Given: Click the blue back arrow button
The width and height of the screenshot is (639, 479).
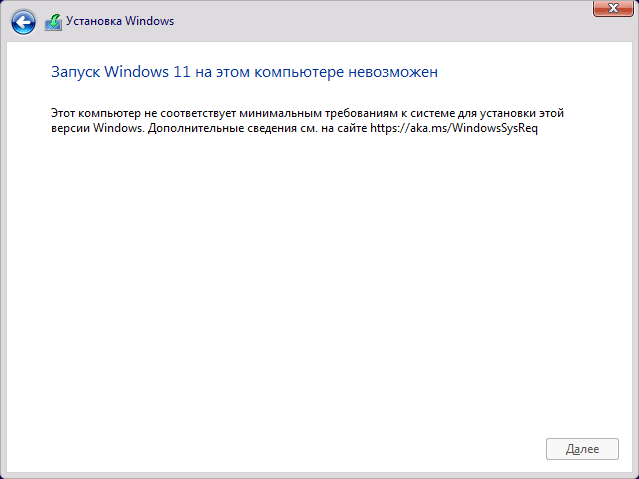Looking at the screenshot, I should point(23,21).
